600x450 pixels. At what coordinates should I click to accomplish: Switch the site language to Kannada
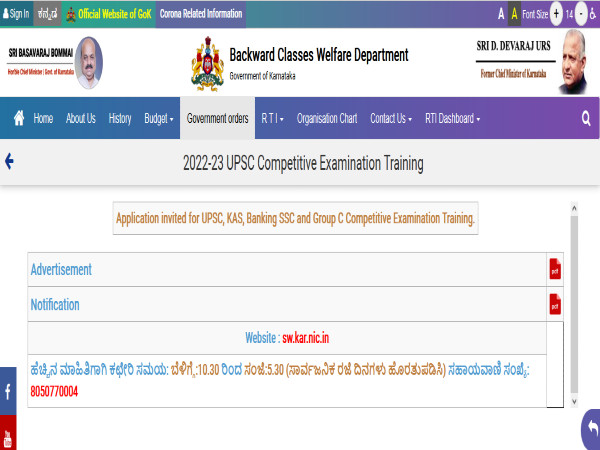pos(46,14)
